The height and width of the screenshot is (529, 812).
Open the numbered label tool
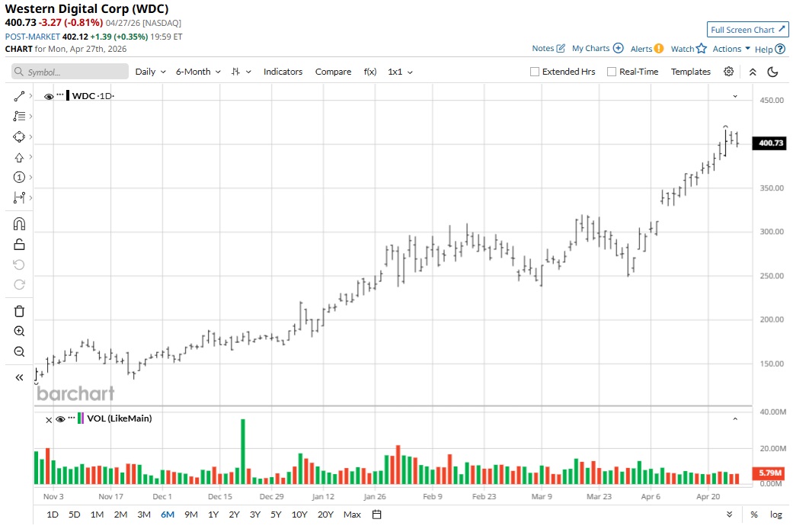pos(19,177)
